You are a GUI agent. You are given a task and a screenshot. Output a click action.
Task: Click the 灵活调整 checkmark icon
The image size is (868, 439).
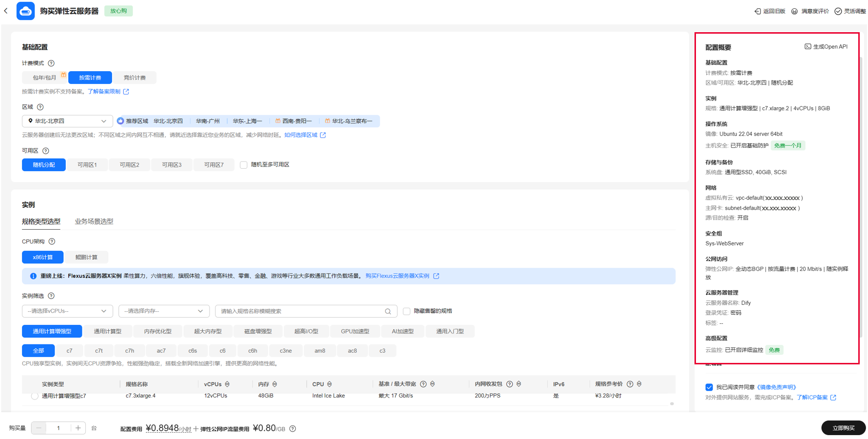coord(838,11)
